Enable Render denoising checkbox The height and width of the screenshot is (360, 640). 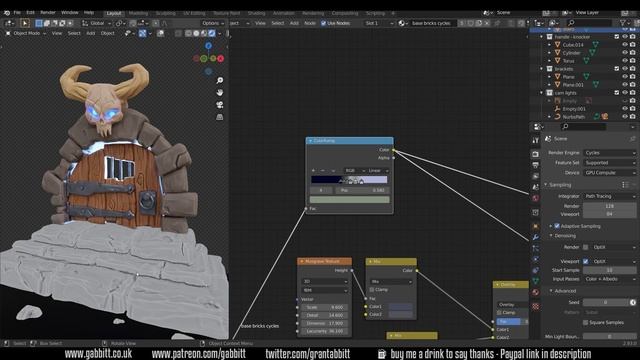586,247
